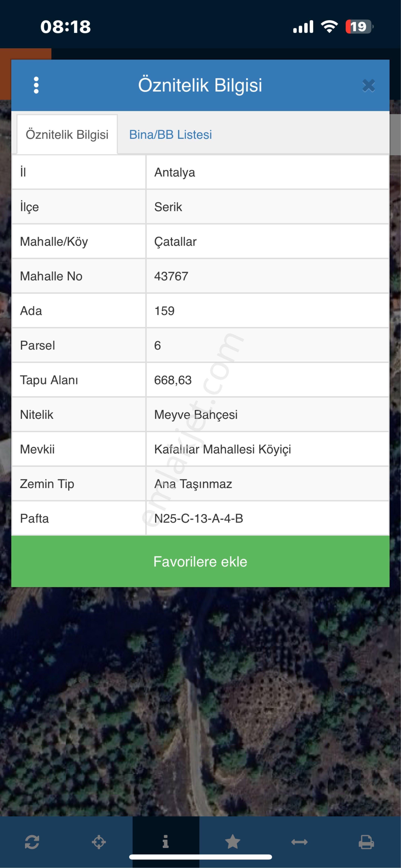The image size is (401, 868).
Task: Open the three-dot options menu
Action: (36, 85)
